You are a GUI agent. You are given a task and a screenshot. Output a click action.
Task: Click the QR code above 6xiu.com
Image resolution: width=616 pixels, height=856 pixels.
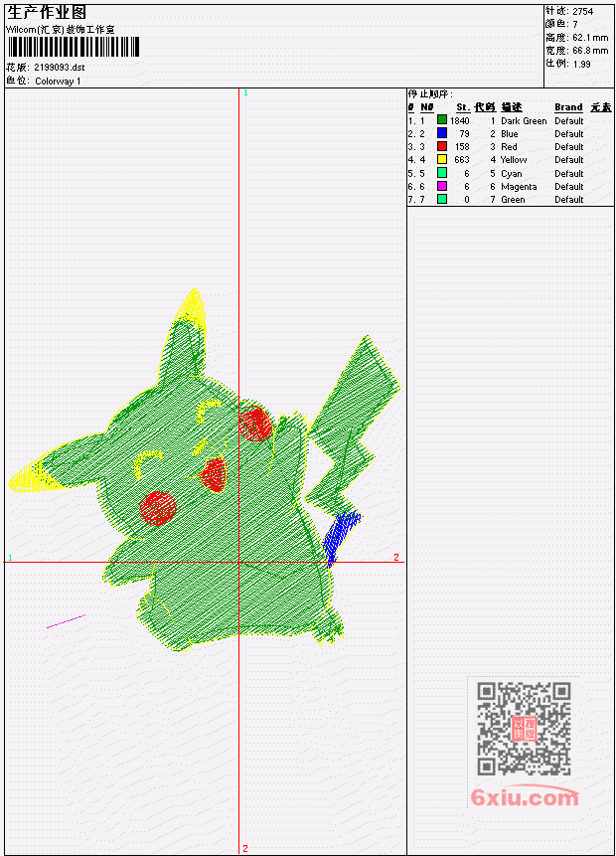point(524,728)
